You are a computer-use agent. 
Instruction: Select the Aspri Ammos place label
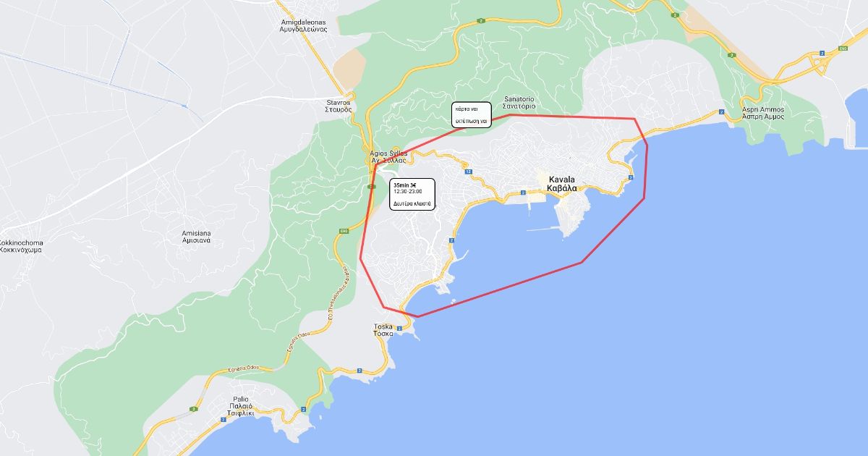762,113
